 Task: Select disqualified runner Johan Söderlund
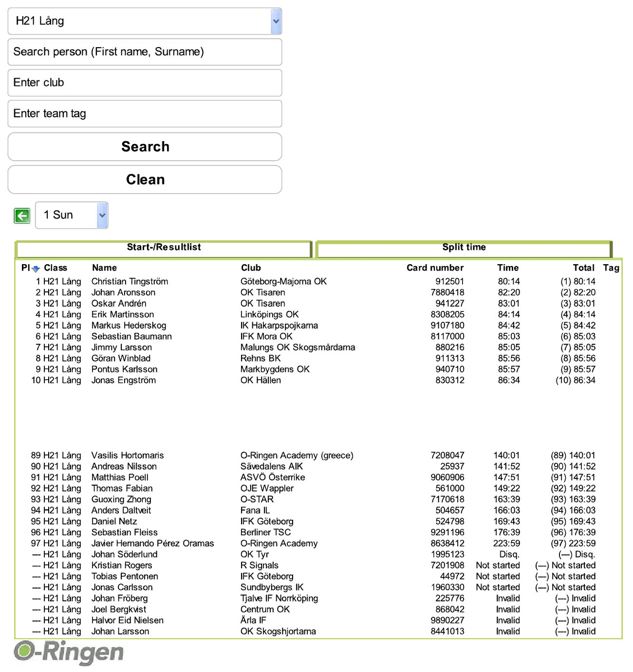click(x=124, y=554)
